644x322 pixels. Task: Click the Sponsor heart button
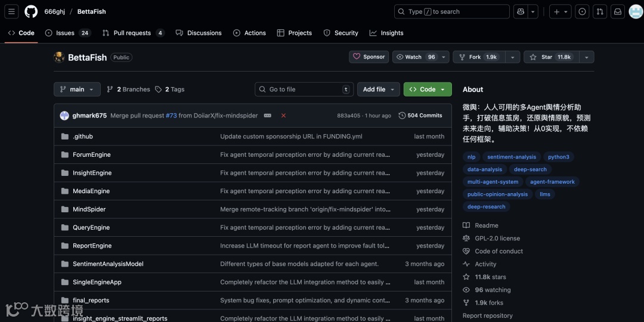pyautogui.click(x=369, y=57)
